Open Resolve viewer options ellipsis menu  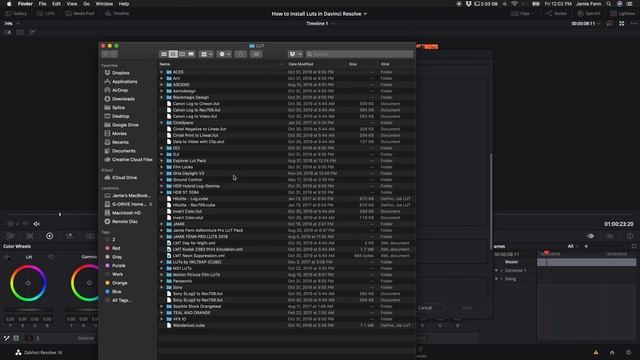pyautogui.click(x=633, y=24)
